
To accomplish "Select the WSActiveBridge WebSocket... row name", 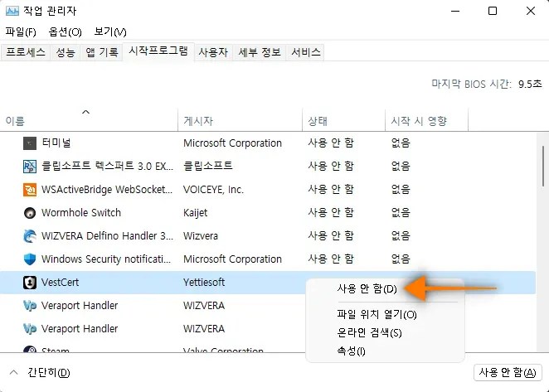I will click(107, 190).
